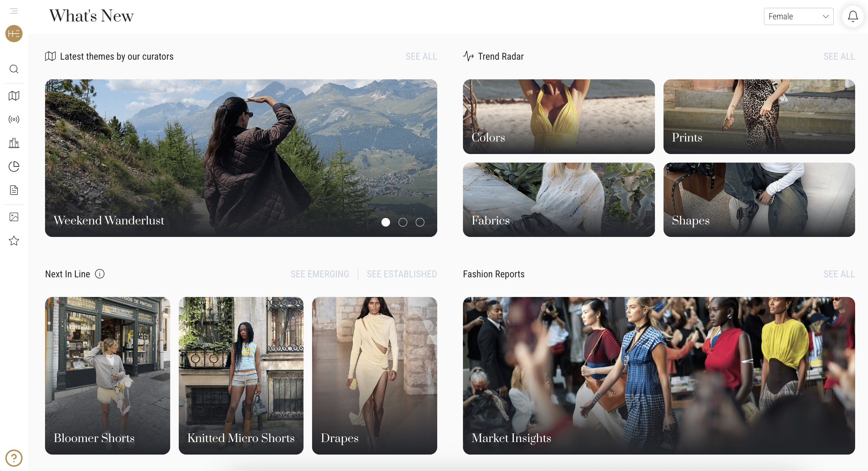Image resolution: width=868 pixels, height=471 pixels.
Task: Expand the hamburger sidebar menu
Action: click(14, 11)
